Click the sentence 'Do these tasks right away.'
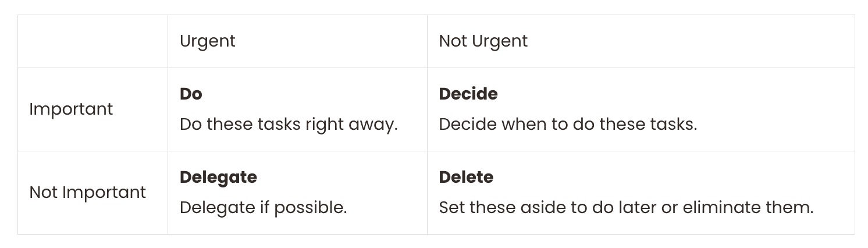The width and height of the screenshot is (868, 248). 288,125
